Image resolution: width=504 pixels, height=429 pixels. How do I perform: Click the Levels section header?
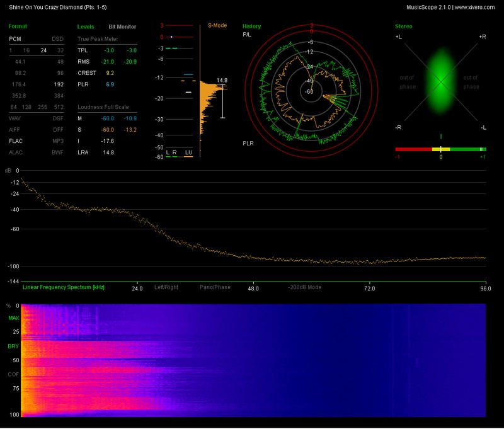[x=86, y=27]
